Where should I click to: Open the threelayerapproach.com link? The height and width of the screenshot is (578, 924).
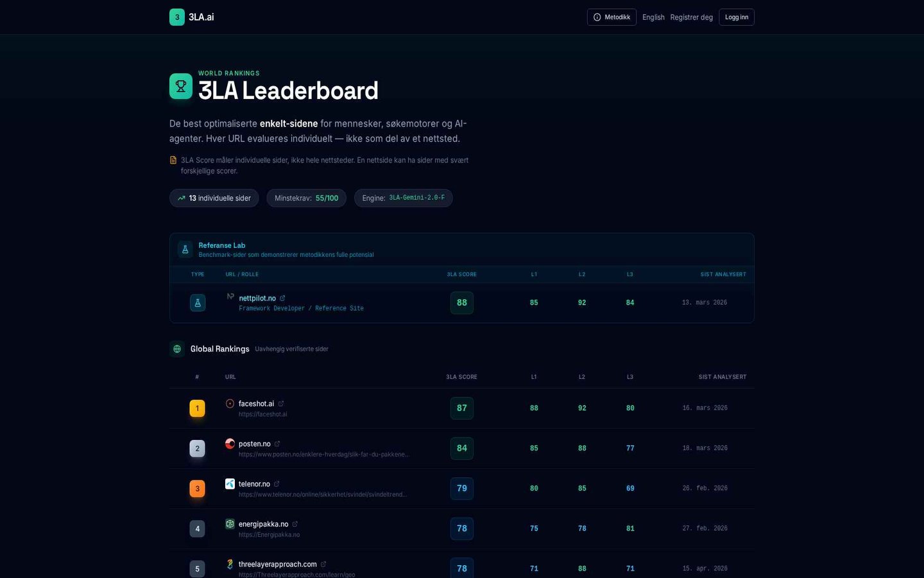point(278,565)
